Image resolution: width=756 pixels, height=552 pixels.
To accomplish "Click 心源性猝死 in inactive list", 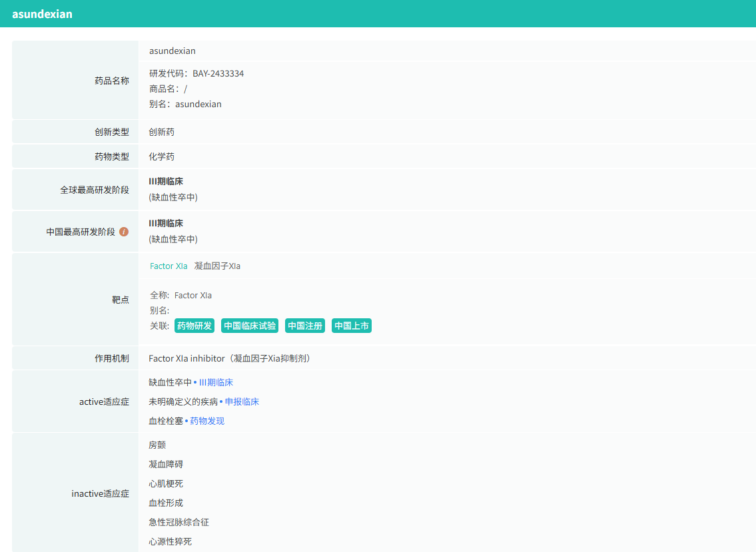I will (170, 541).
